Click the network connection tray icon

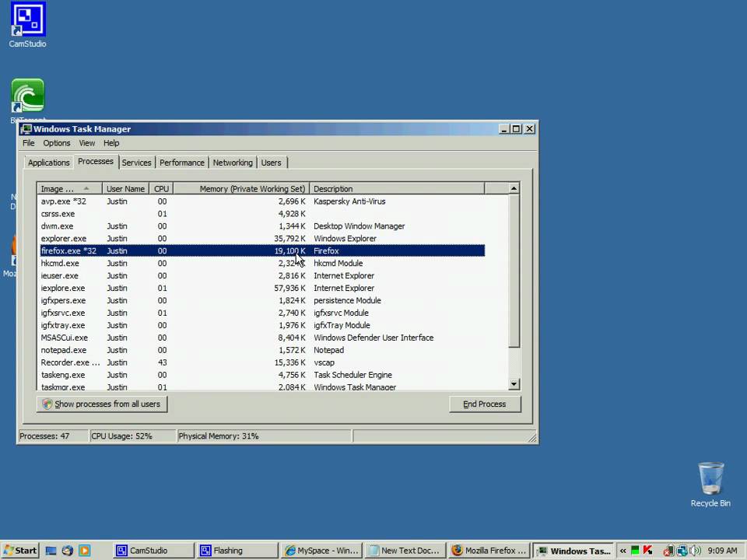point(682,551)
